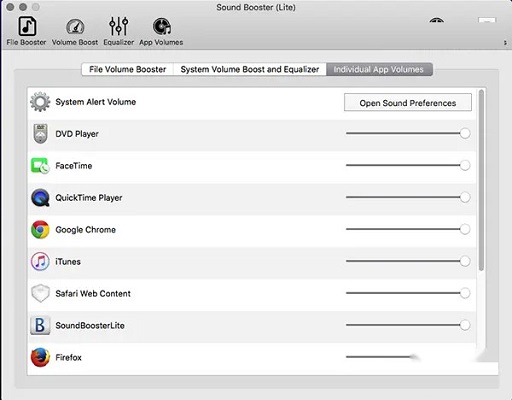The width and height of the screenshot is (512, 400).
Task: Click the iTunes app icon
Action: click(x=40, y=262)
